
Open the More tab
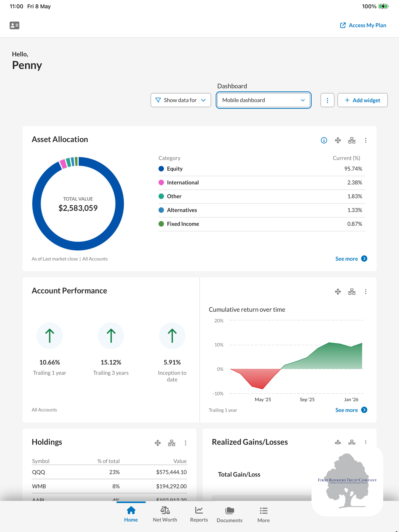[x=264, y=514]
